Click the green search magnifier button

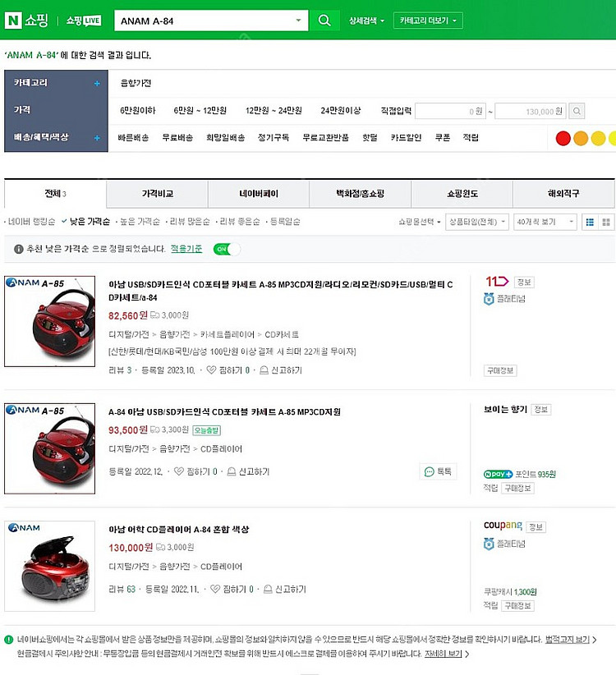(324, 21)
